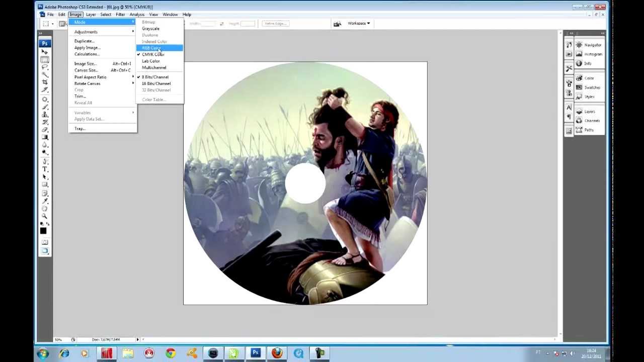This screenshot has height=362, width=644.
Task: Select 8 Bits/Channel option
Action: pos(159,77)
